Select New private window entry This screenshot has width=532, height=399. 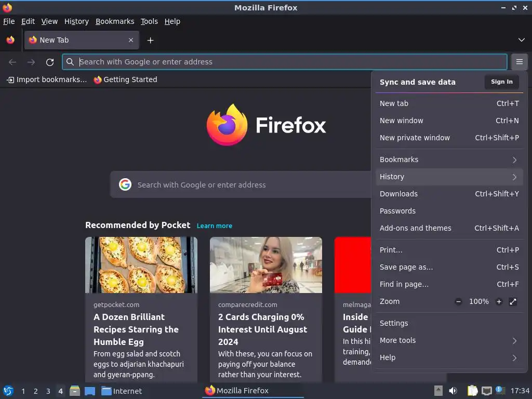449,138
